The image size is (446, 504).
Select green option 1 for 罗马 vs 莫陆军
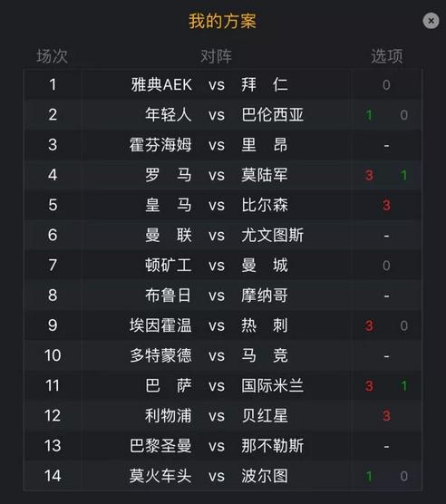tap(403, 175)
